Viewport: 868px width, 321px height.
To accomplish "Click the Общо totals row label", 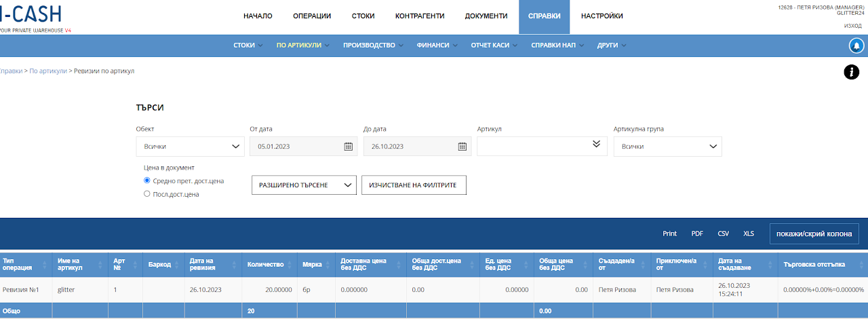I will point(12,311).
